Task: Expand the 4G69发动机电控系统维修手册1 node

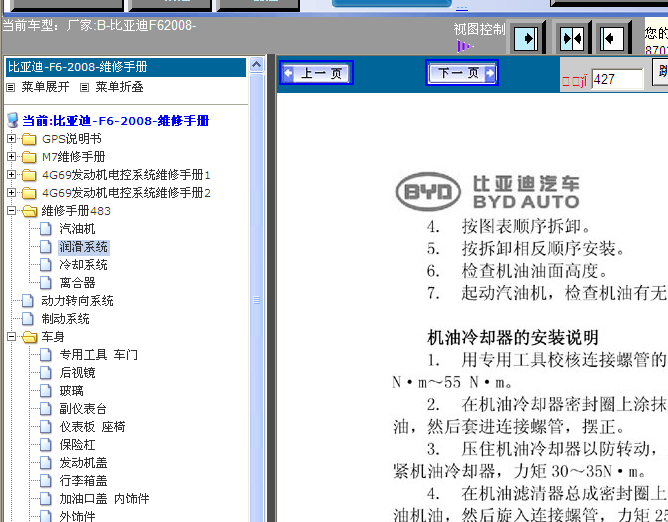Action: [12, 174]
